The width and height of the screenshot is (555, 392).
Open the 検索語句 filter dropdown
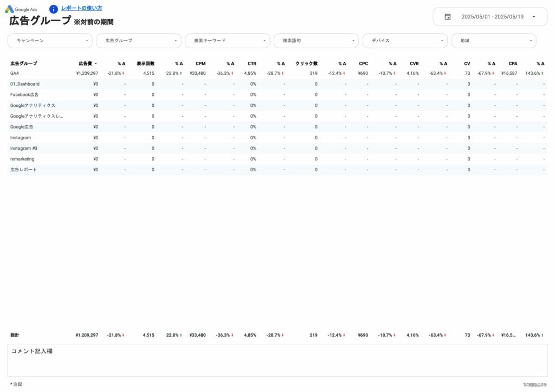(x=317, y=41)
